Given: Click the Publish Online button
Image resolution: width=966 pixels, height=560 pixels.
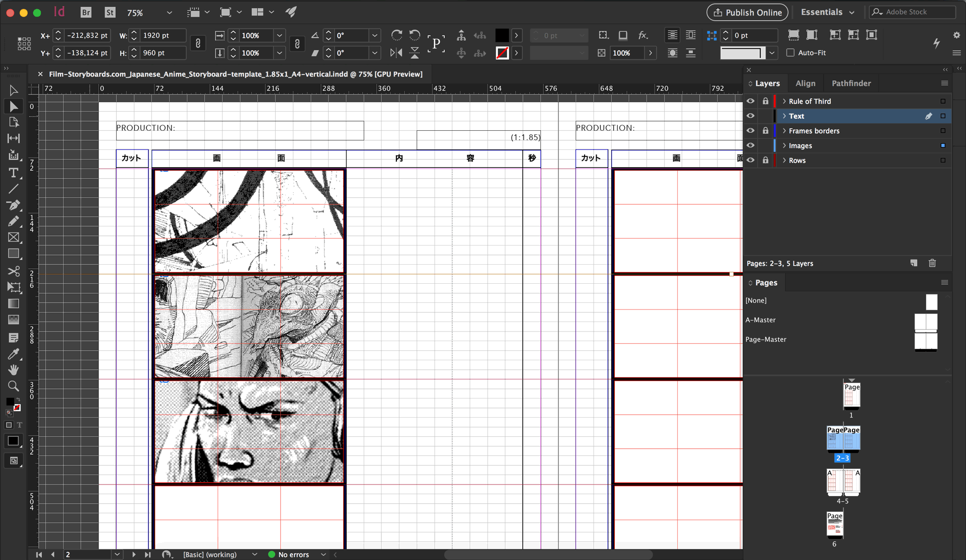Looking at the screenshot, I should (x=747, y=12).
